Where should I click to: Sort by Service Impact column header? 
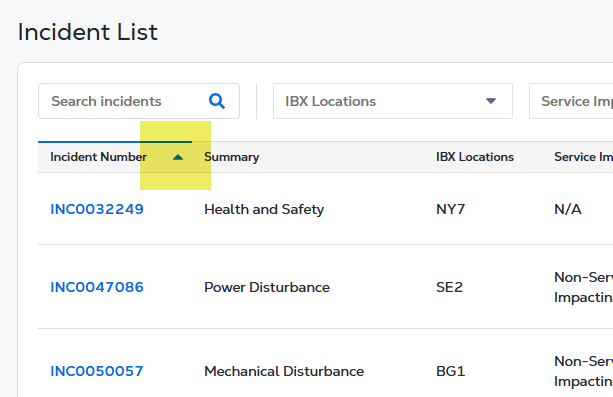pyautogui.click(x=583, y=157)
